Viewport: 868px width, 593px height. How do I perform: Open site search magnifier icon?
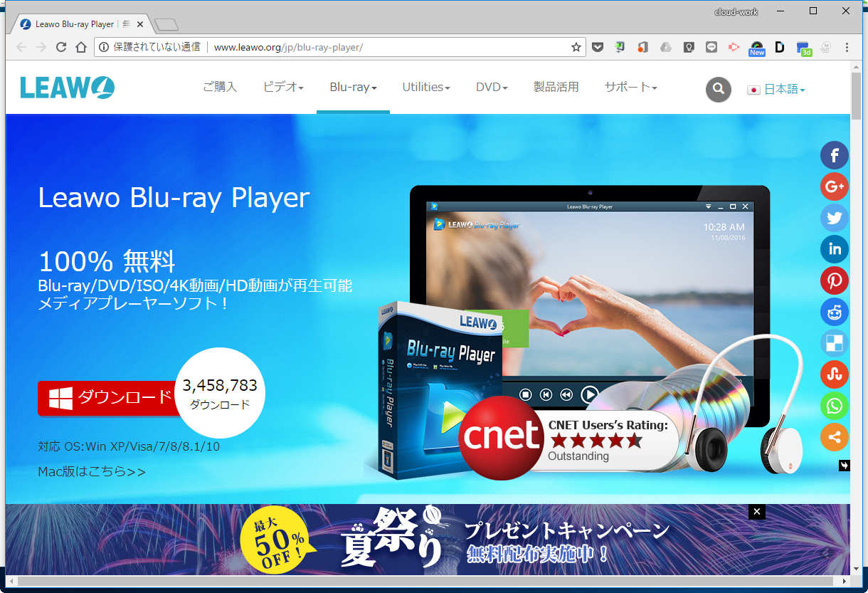(x=719, y=89)
